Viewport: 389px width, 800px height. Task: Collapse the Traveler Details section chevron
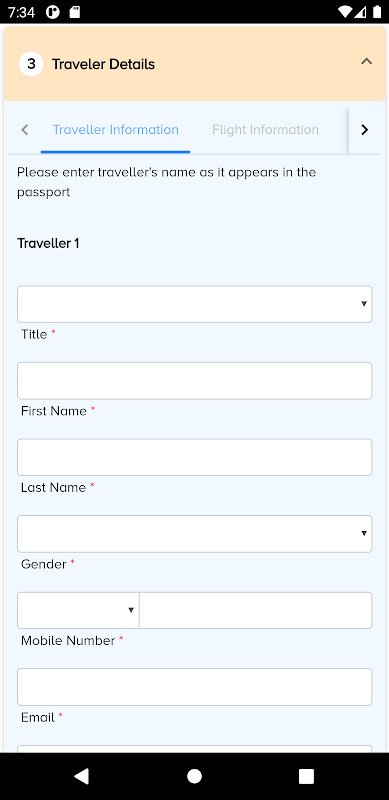coord(366,62)
